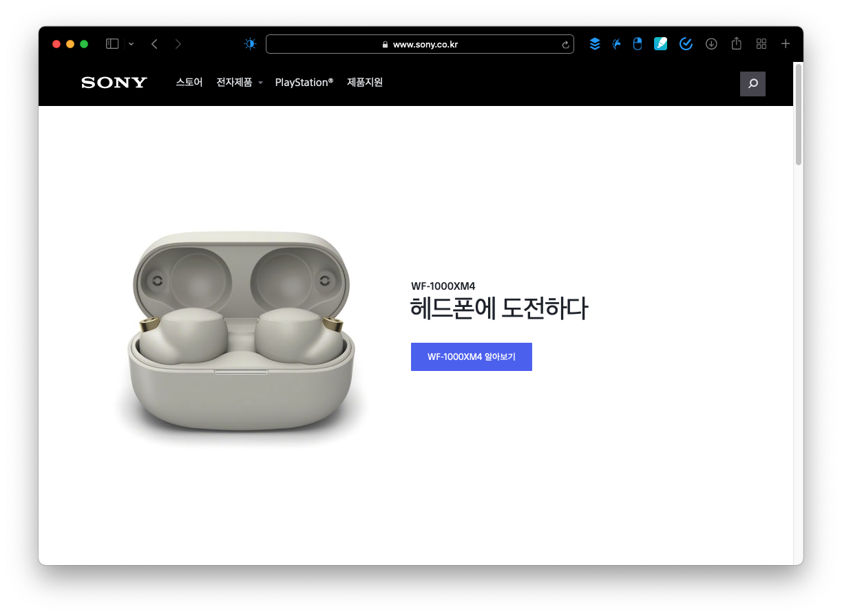Open the blue bird extension icon
This screenshot has width=842, height=616.
tap(617, 44)
